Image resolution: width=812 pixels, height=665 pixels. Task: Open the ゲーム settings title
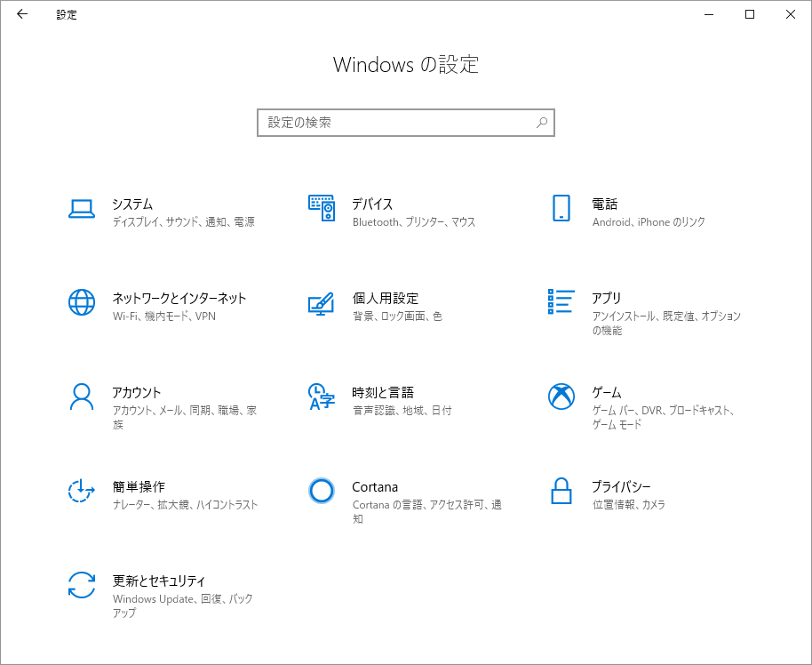tap(607, 393)
